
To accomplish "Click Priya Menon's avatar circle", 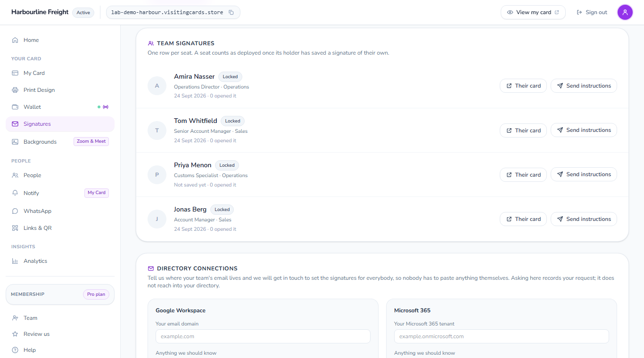I will point(157,175).
